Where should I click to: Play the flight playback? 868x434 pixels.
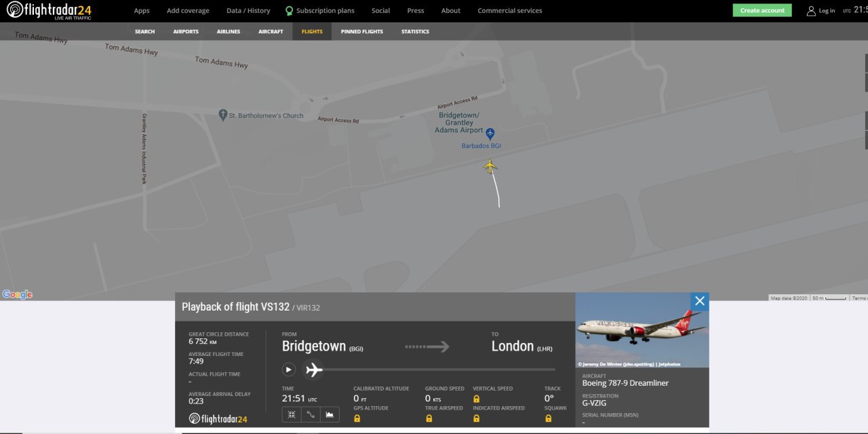click(289, 370)
